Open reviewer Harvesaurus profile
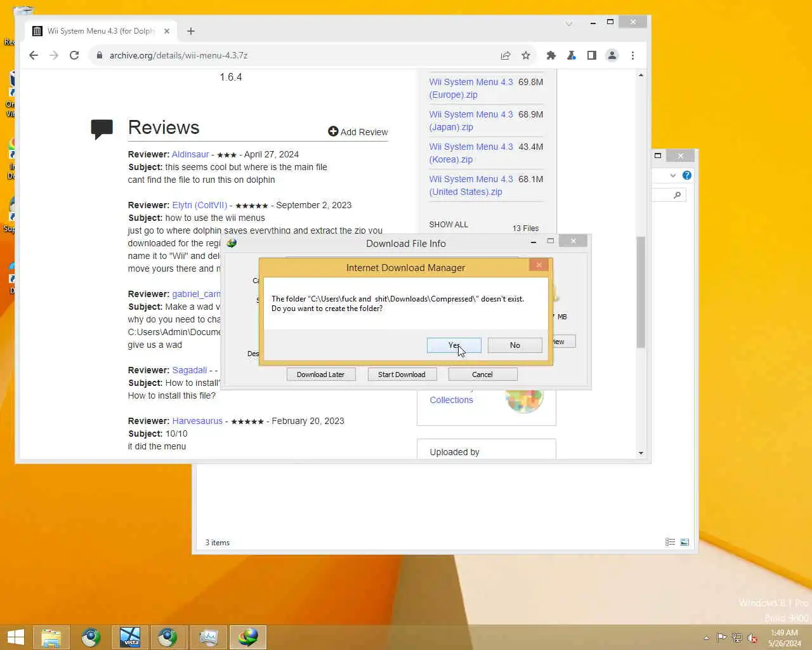Image resolution: width=812 pixels, height=650 pixels. (197, 421)
